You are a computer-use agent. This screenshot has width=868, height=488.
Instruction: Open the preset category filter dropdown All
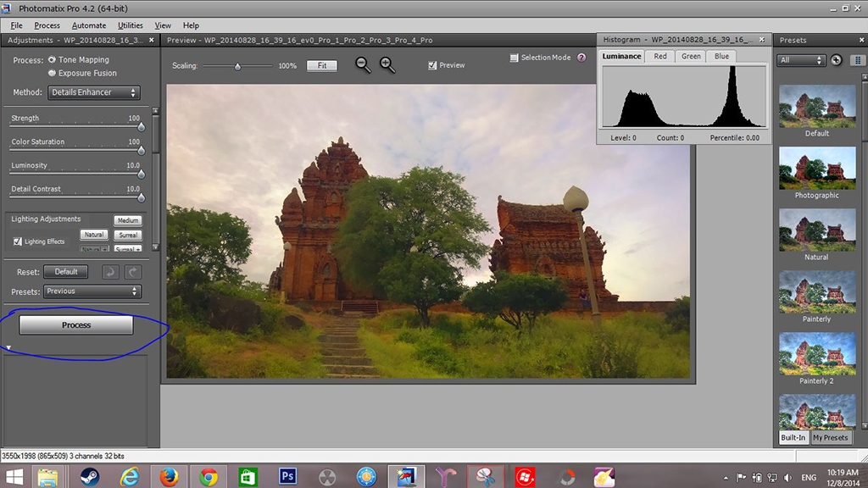coord(801,60)
